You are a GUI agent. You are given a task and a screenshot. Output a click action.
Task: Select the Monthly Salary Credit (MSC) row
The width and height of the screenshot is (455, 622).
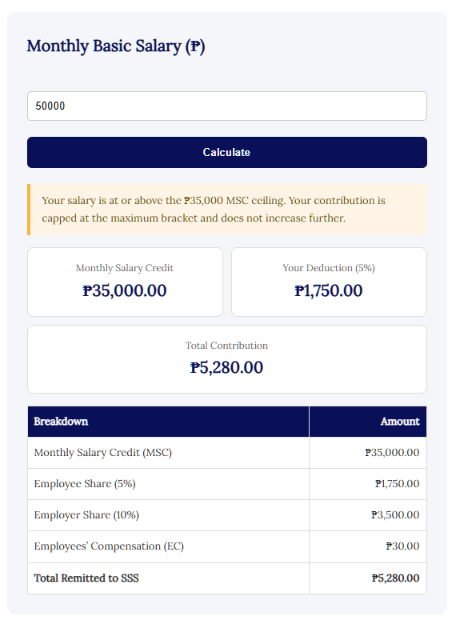(227, 453)
